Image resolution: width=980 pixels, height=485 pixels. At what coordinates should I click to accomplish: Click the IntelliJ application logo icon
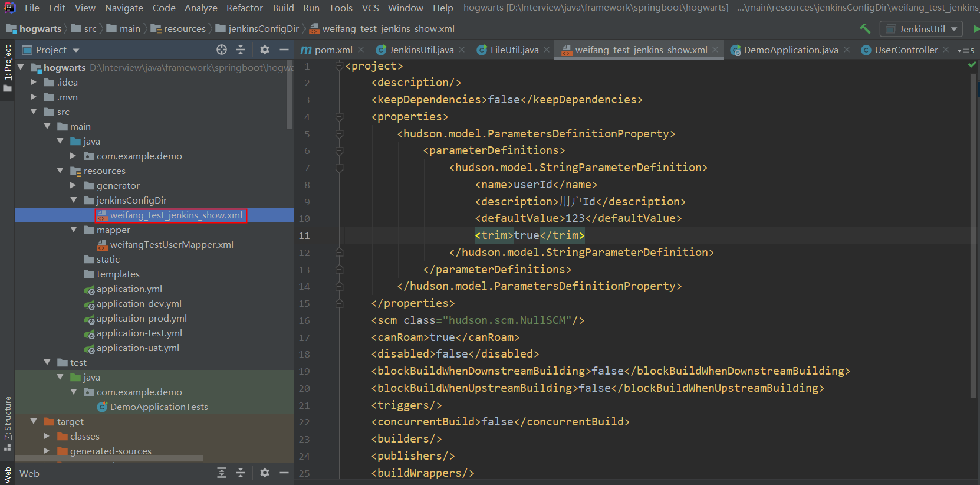(9, 8)
